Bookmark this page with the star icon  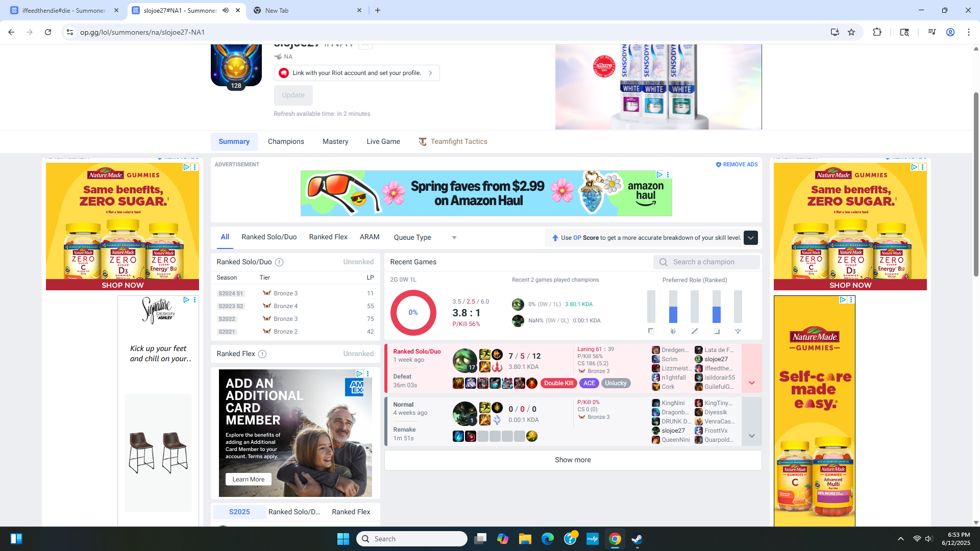(x=851, y=32)
